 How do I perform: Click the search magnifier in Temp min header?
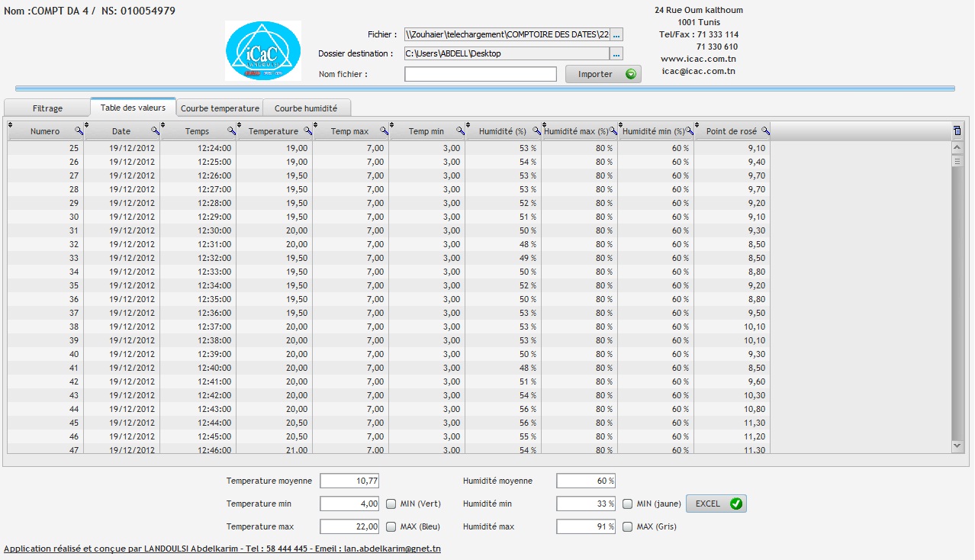[460, 131]
